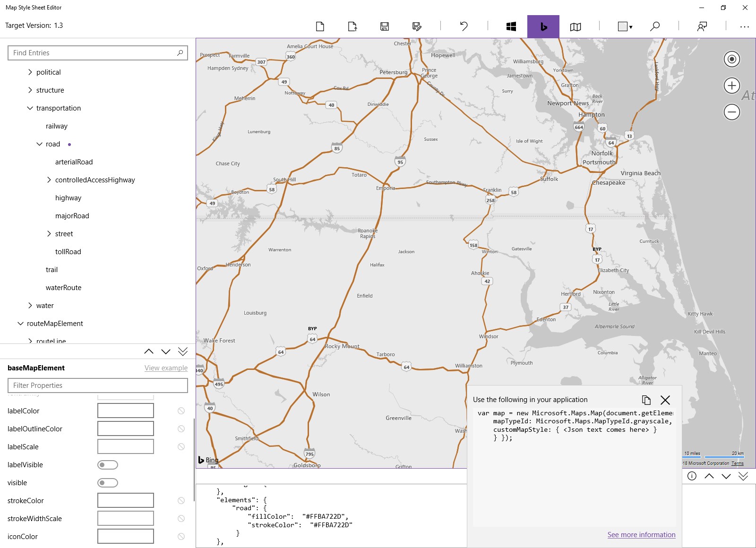
Task: Expand the structure tree node
Action: click(x=30, y=90)
